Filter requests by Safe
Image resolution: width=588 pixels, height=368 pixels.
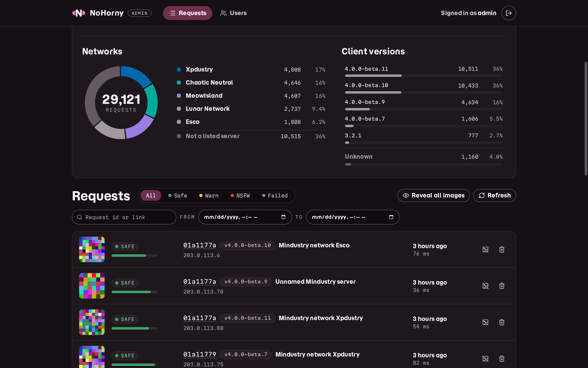coord(177,195)
